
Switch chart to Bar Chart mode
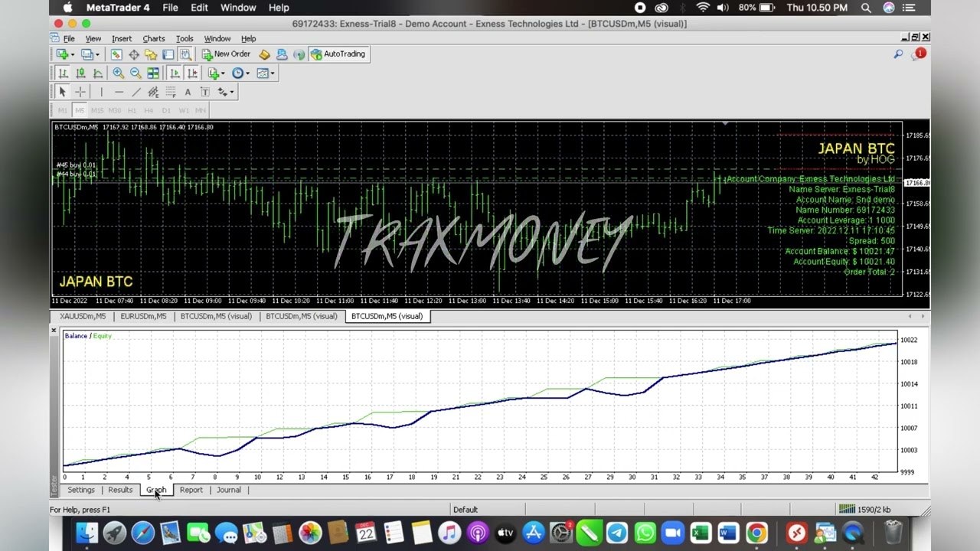[63, 73]
